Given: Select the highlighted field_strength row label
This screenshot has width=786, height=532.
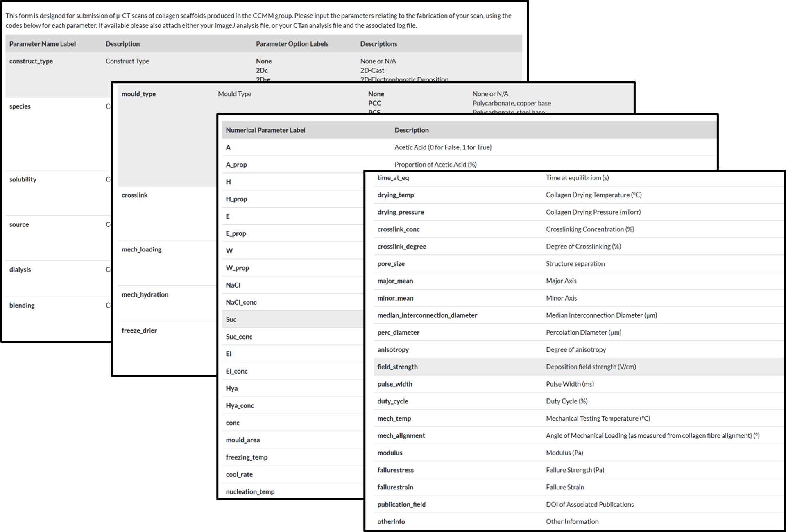Looking at the screenshot, I should pos(398,367).
